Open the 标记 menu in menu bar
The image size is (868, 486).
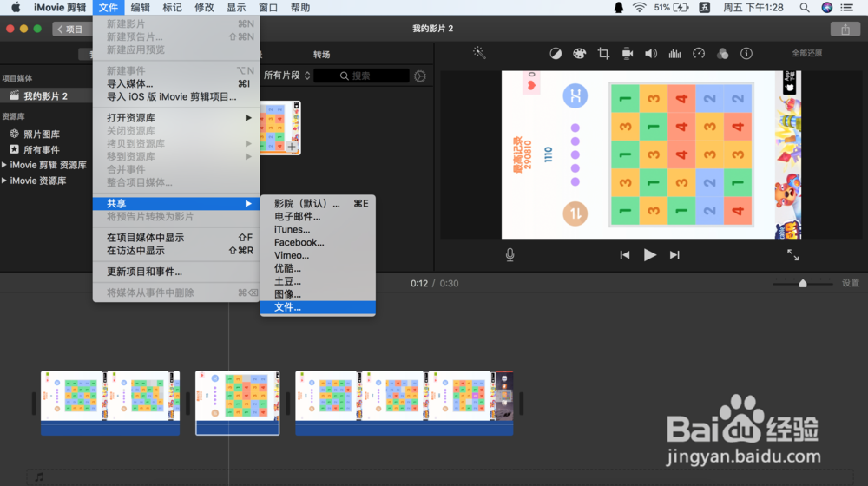click(x=172, y=7)
